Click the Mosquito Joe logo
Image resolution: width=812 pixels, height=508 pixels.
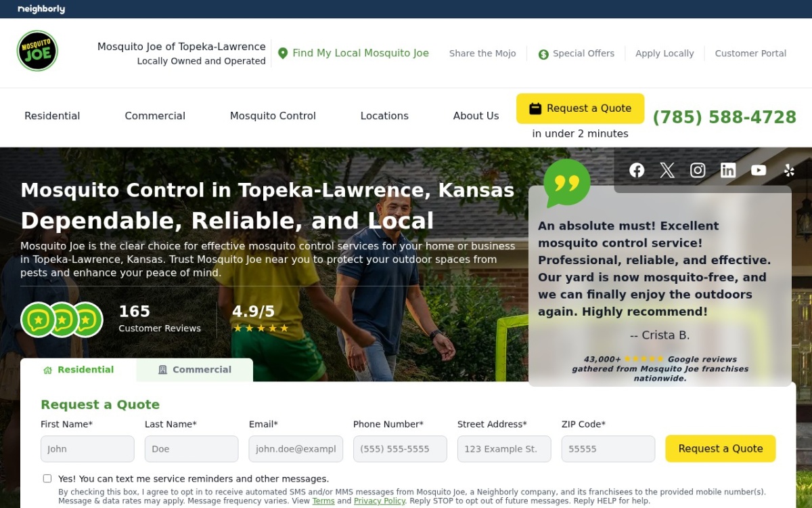tap(37, 51)
